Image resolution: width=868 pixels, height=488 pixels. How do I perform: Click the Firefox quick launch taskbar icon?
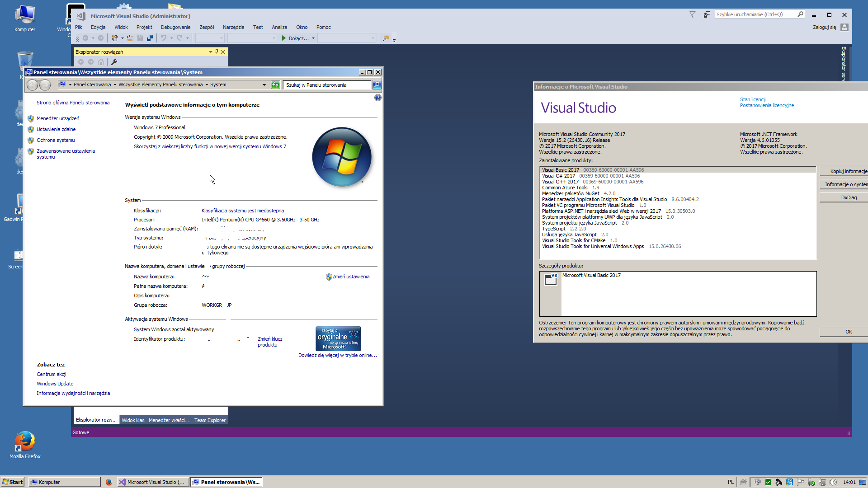[x=108, y=482]
